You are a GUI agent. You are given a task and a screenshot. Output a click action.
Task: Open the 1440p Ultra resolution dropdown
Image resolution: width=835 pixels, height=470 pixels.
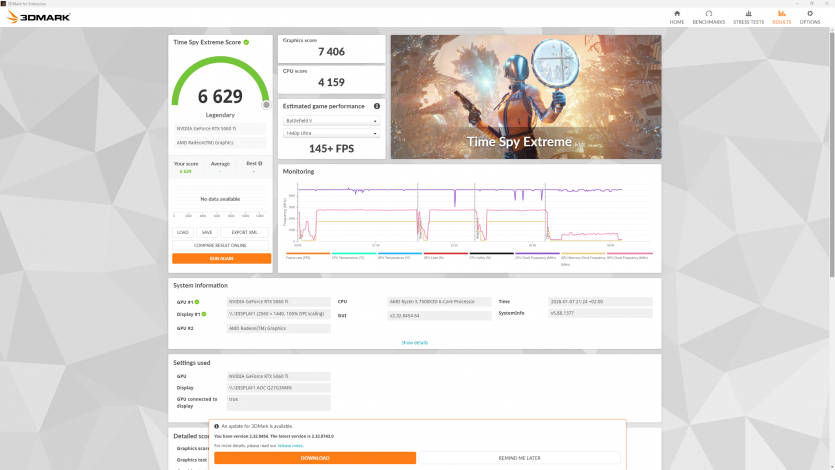point(331,133)
